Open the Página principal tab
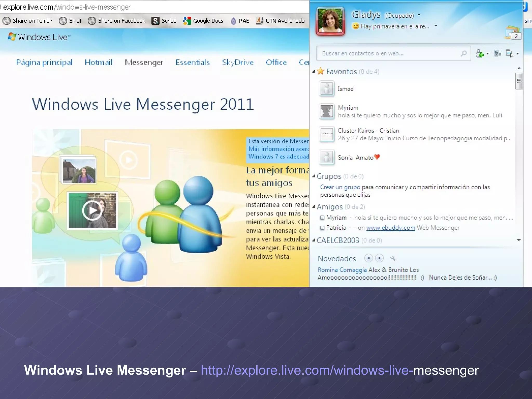 [44, 62]
